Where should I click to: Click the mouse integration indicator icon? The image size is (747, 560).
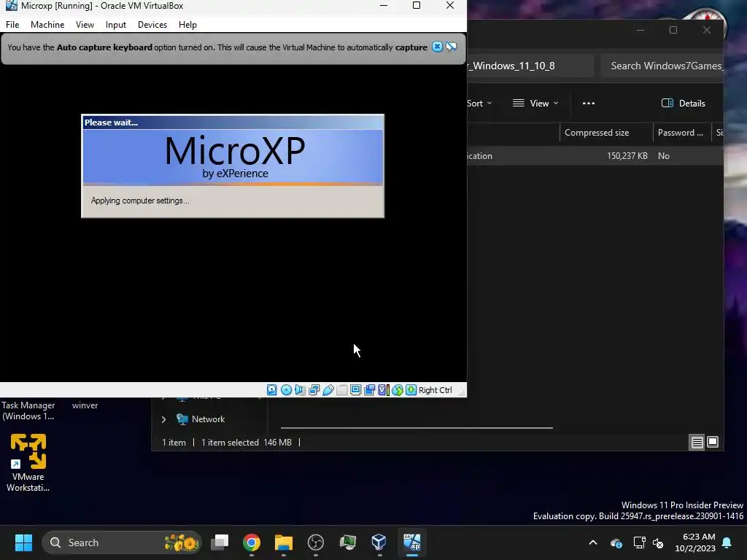click(398, 390)
